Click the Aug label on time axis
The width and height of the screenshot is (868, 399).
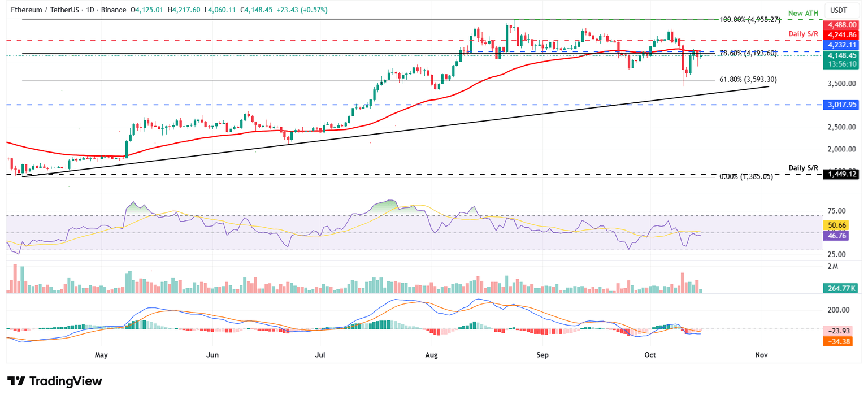tap(431, 355)
